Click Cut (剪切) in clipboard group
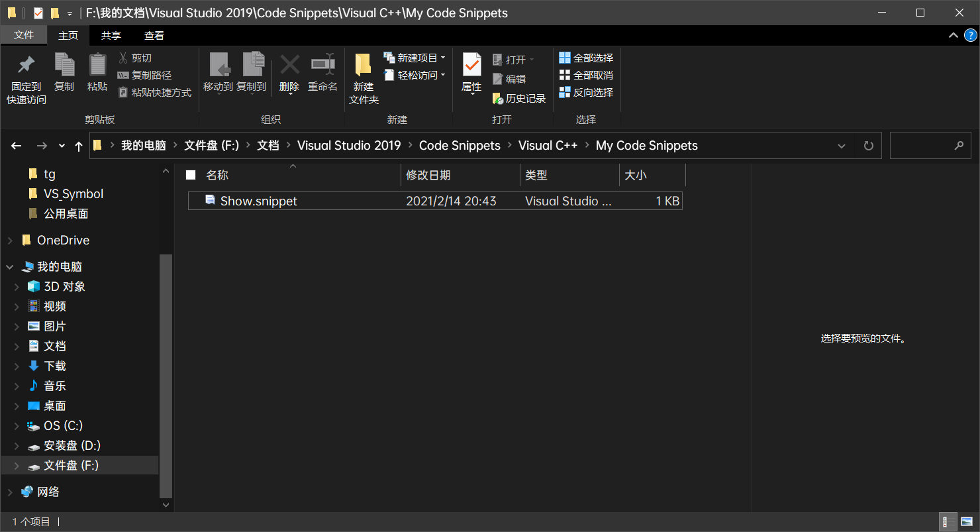 point(135,58)
